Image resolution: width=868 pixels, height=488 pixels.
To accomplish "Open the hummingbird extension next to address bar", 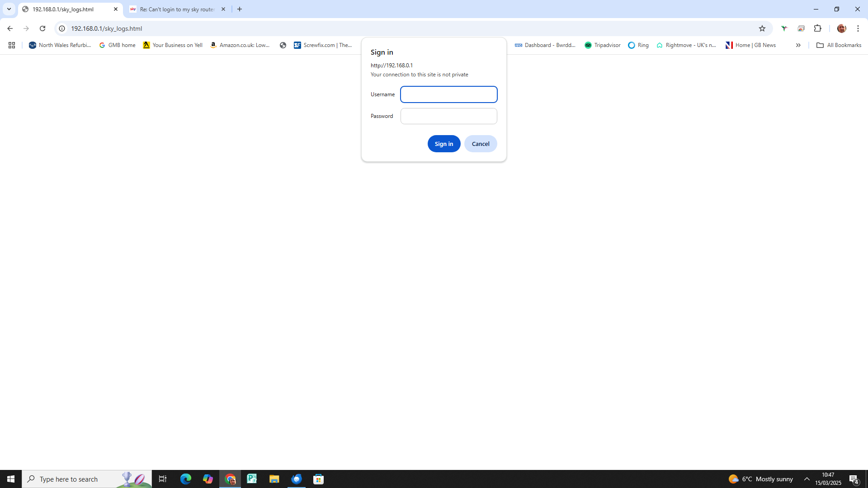I will (x=784, y=28).
